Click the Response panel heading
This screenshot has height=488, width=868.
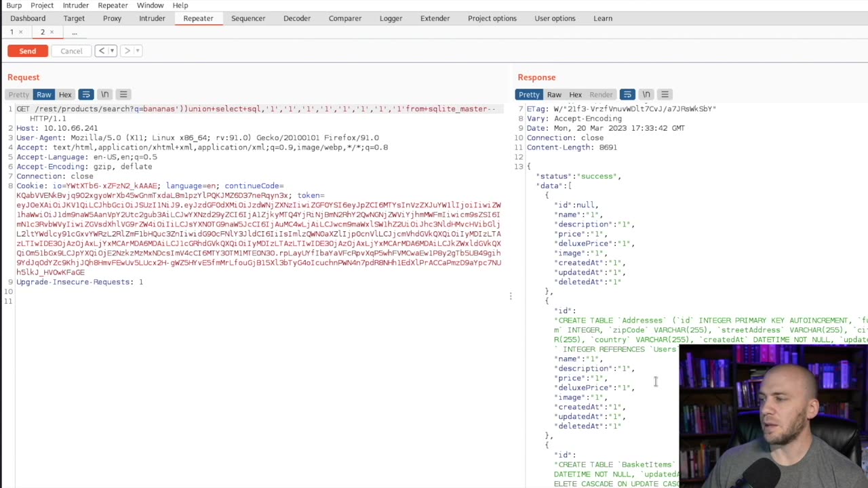[x=536, y=77]
